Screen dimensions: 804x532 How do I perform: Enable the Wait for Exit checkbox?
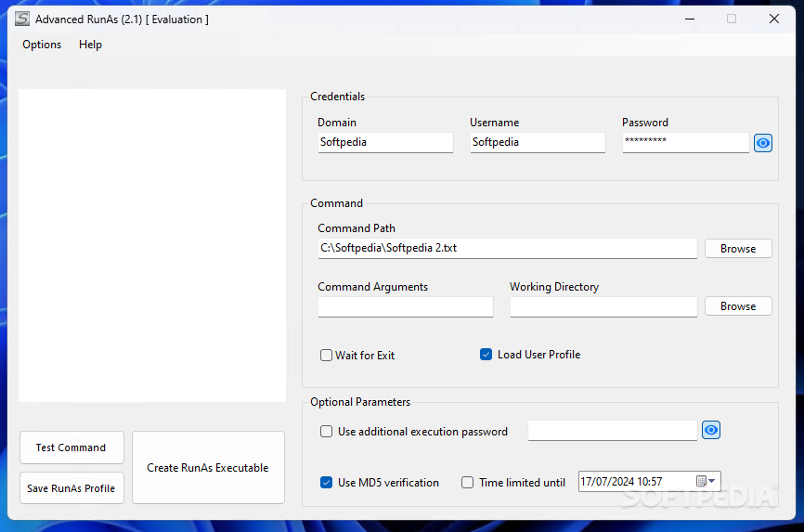point(326,355)
